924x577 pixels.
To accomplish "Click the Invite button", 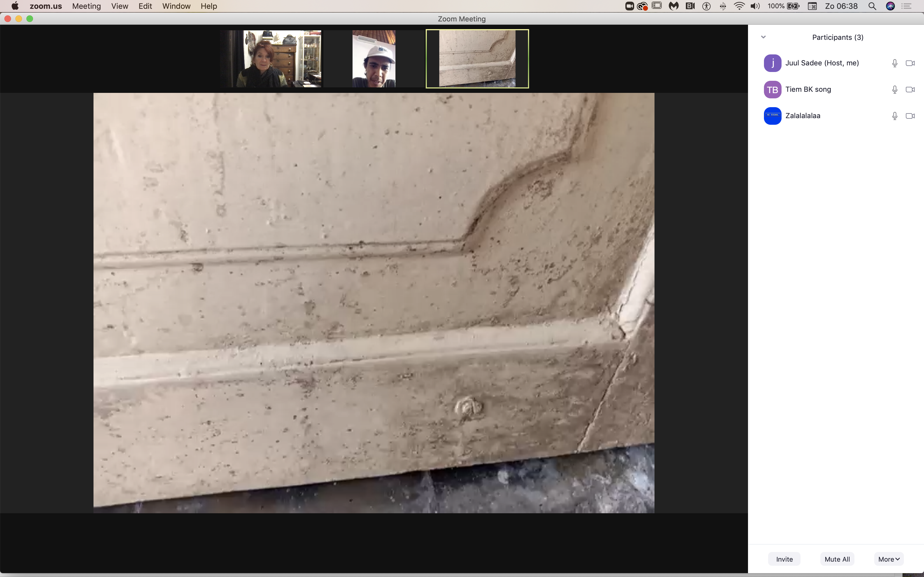I will tap(784, 559).
